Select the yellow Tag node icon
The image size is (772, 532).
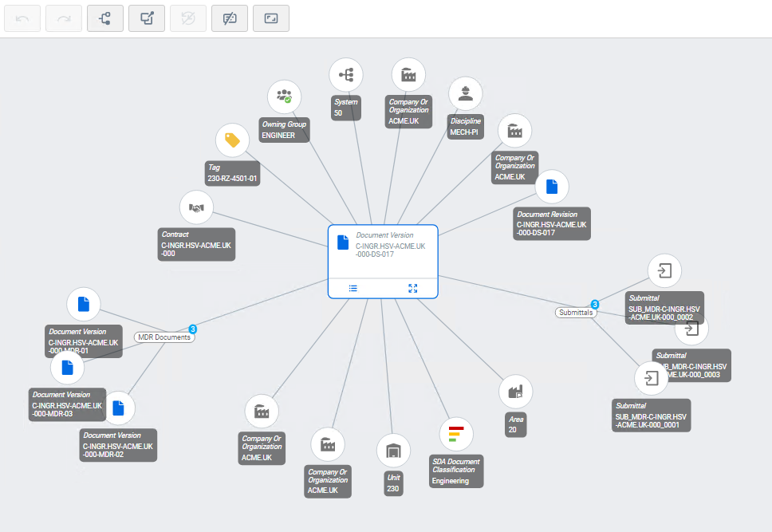coord(232,140)
